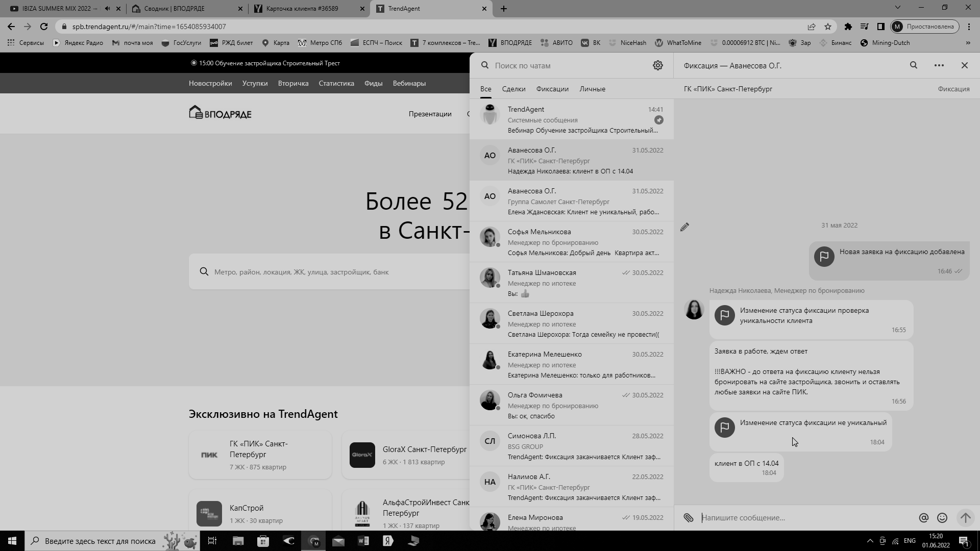Open the Microsoft Word taskbar icon

tap(363, 541)
